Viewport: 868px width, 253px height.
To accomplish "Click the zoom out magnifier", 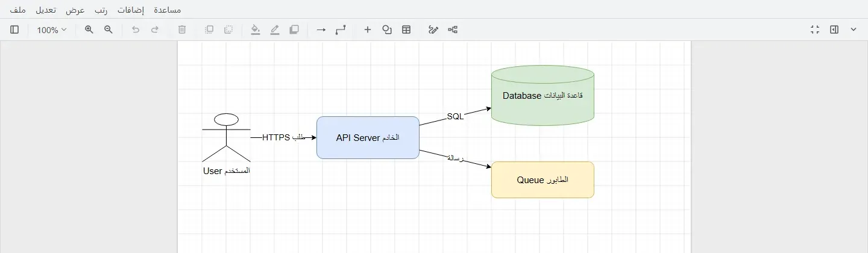I will click(108, 30).
